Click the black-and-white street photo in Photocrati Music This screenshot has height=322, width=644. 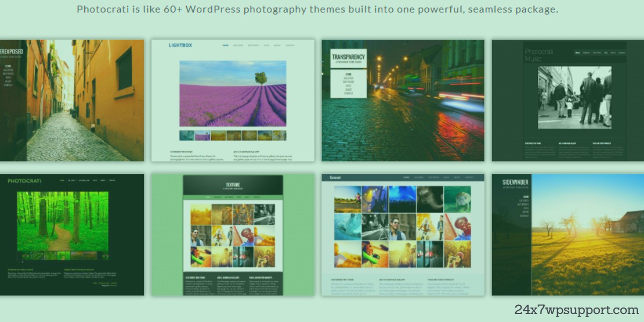pyautogui.click(x=574, y=97)
